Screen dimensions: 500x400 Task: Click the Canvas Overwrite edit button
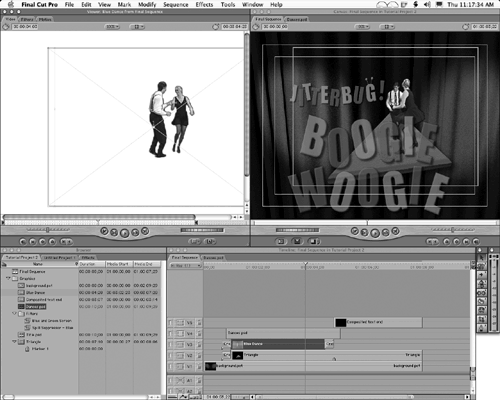pos(297,241)
